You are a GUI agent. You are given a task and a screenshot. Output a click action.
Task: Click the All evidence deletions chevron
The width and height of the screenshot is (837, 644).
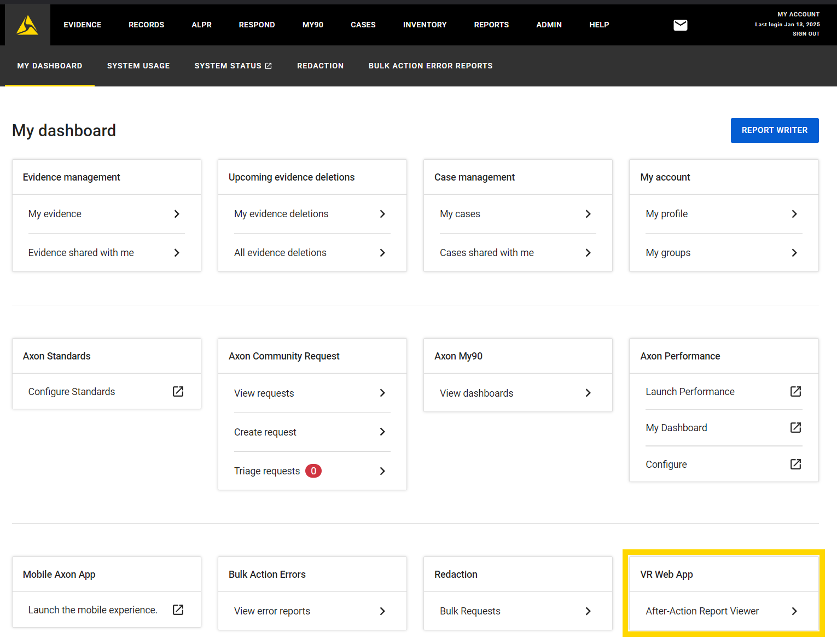pos(382,253)
